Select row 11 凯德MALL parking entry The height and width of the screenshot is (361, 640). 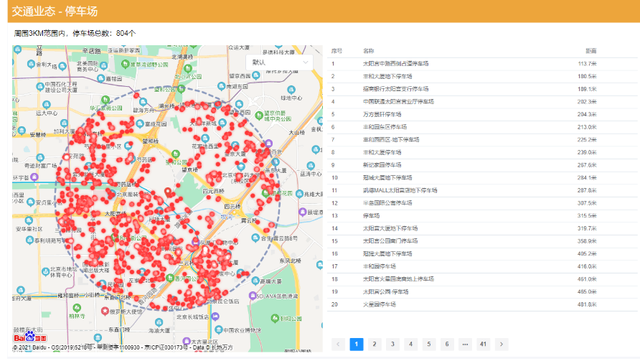(x=482, y=190)
